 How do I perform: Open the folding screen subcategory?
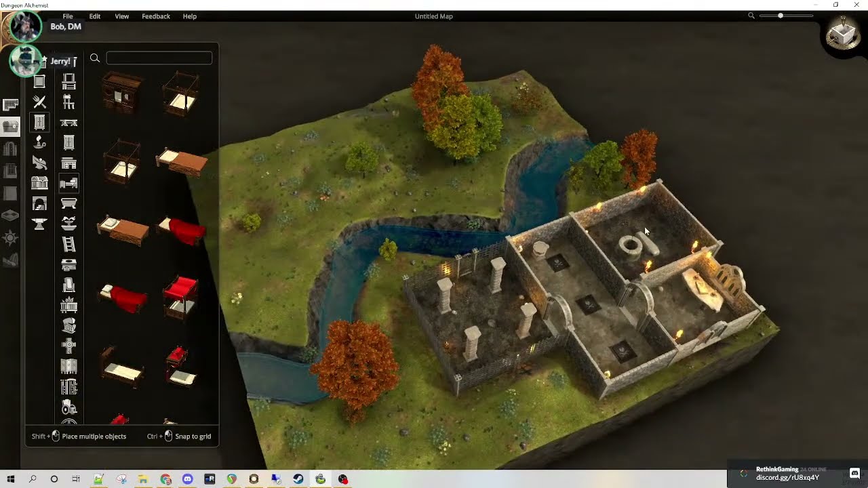tap(68, 367)
